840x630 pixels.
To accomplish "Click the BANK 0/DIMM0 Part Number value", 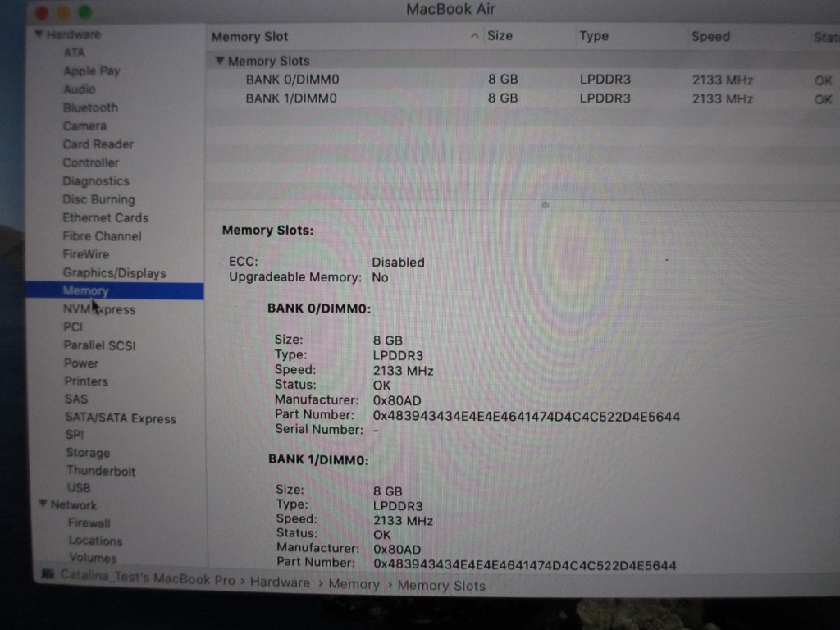I will [x=526, y=417].
